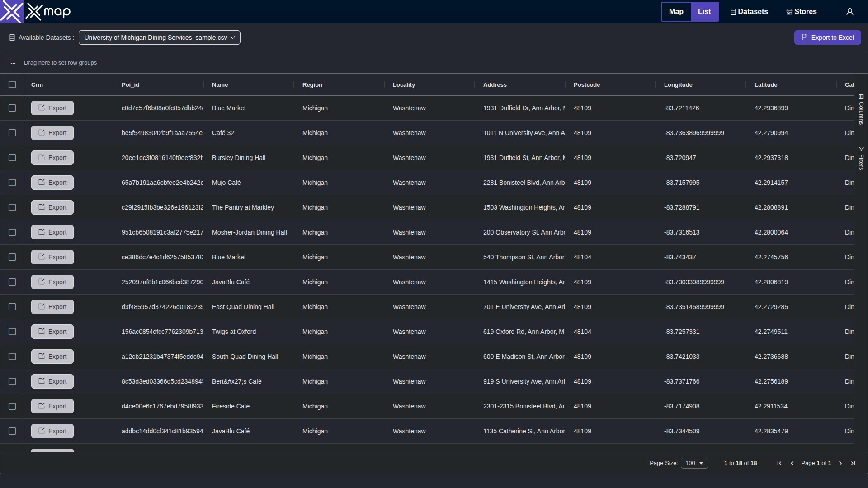
Task: Open the Available Datasets dropdown
Action: (159, 38)
